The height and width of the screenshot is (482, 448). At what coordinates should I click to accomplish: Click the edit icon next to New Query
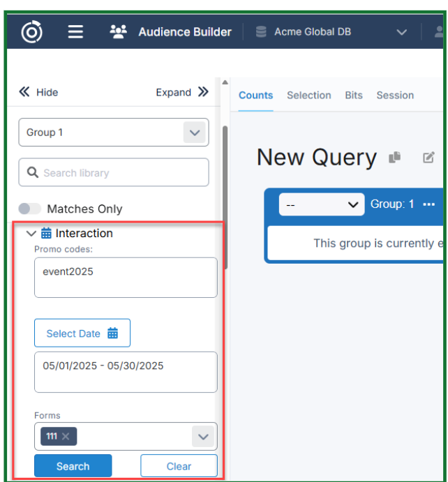pyautogui.click(x=428, y=158)
